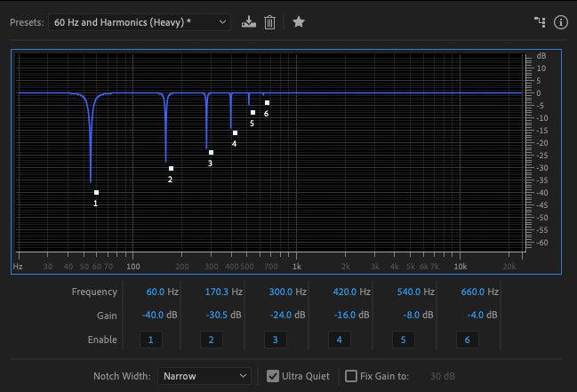Save the current settings as a preset
Viewport: 577px width, 392px height.
pos(249,22)
